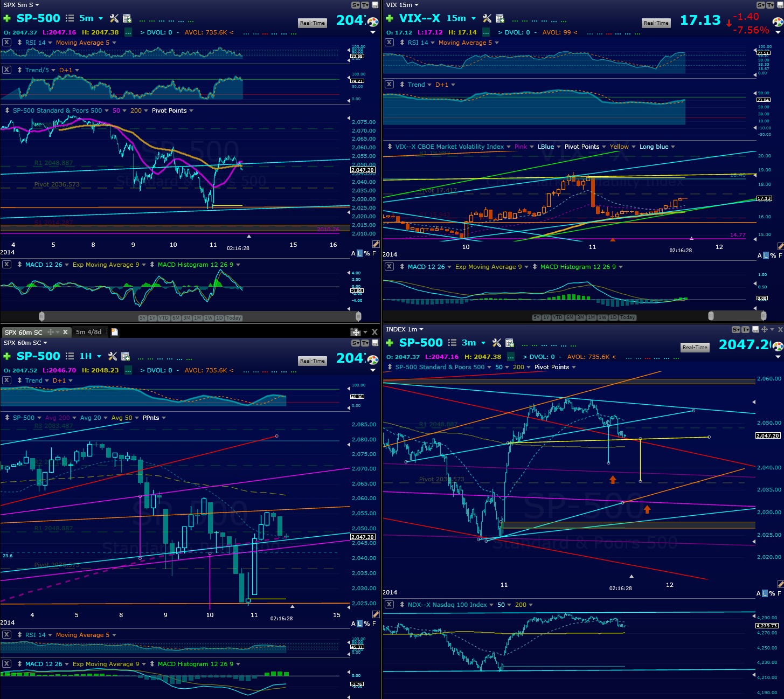Click move-window arrows icon in SPX 60m tab bar
Viewport: 784px width, 699px height.
tap(355, 332)
